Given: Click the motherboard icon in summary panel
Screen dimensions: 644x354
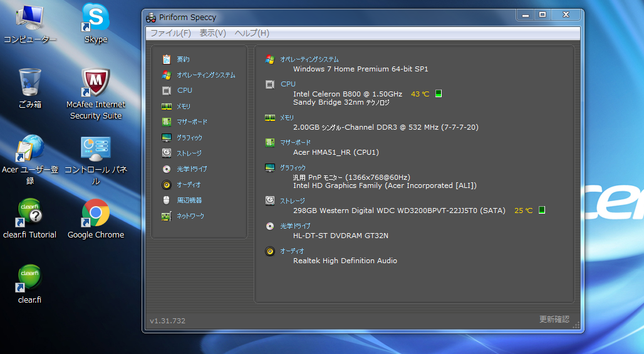Looking at the screenshot, I should [x=270, y=142].
